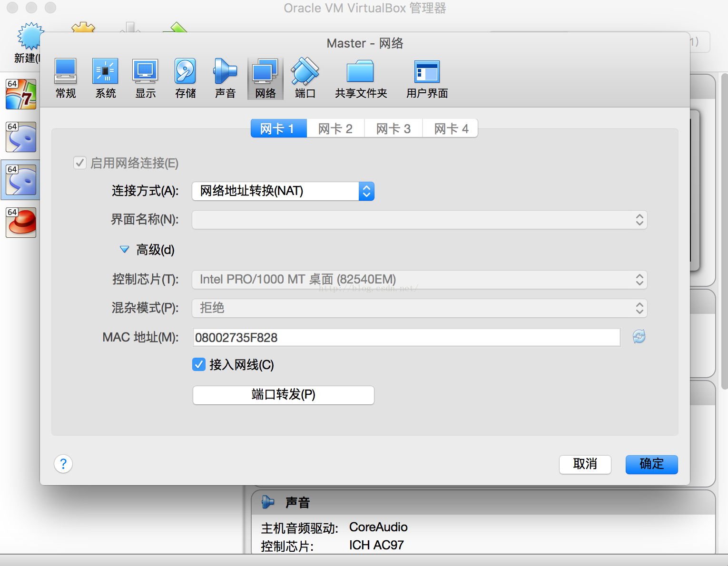Click the MAC 地址 input field

point(407,337)
